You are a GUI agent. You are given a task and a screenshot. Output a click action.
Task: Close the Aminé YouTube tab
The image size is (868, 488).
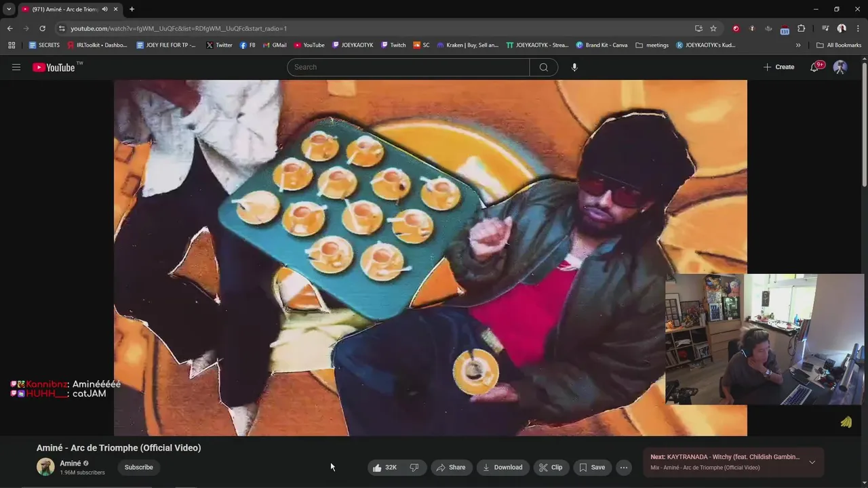(116, 9)
